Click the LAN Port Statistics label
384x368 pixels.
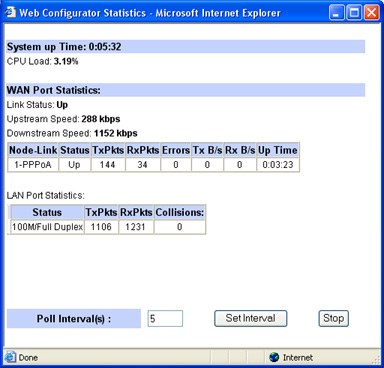46,195
